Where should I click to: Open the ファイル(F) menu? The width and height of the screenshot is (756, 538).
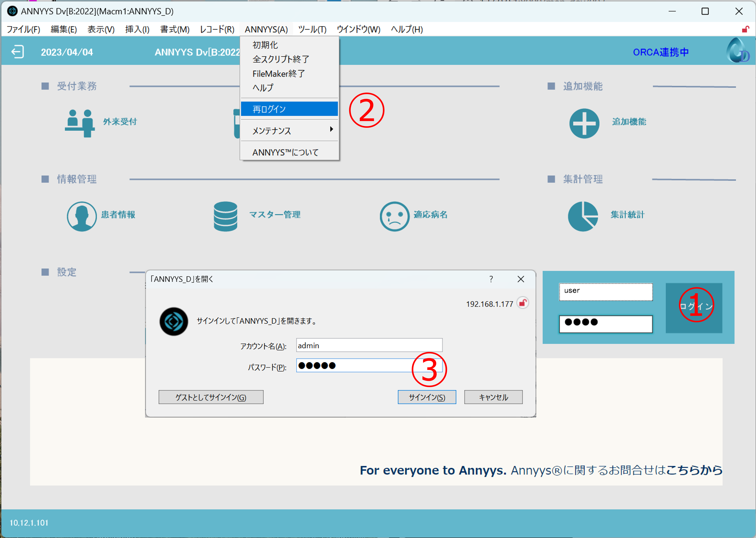pyautogui.click(x=23, y=29)
